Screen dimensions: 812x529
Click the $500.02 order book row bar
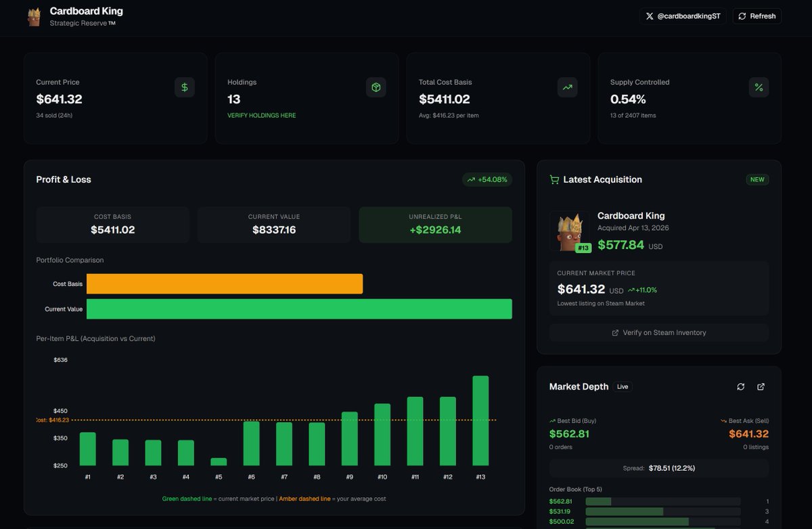tap(663, 522)
